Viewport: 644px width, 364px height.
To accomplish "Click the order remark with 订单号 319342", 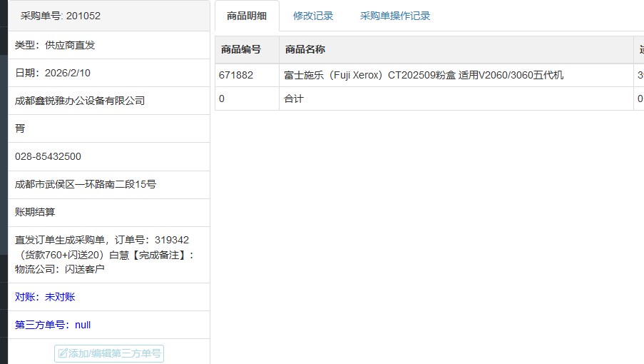I will click(104, 254).
